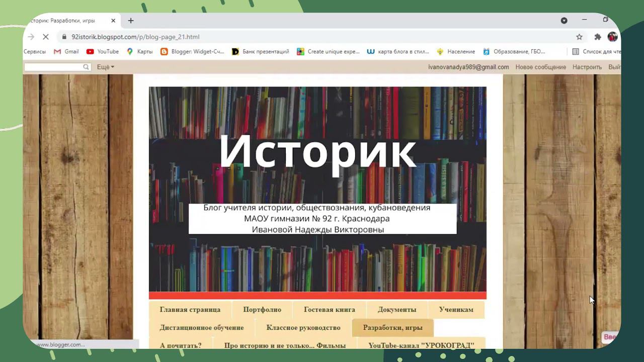The image size is (644, 362).
Task: Select the Разработки, игры tab
Action: (x=393, y=328)
